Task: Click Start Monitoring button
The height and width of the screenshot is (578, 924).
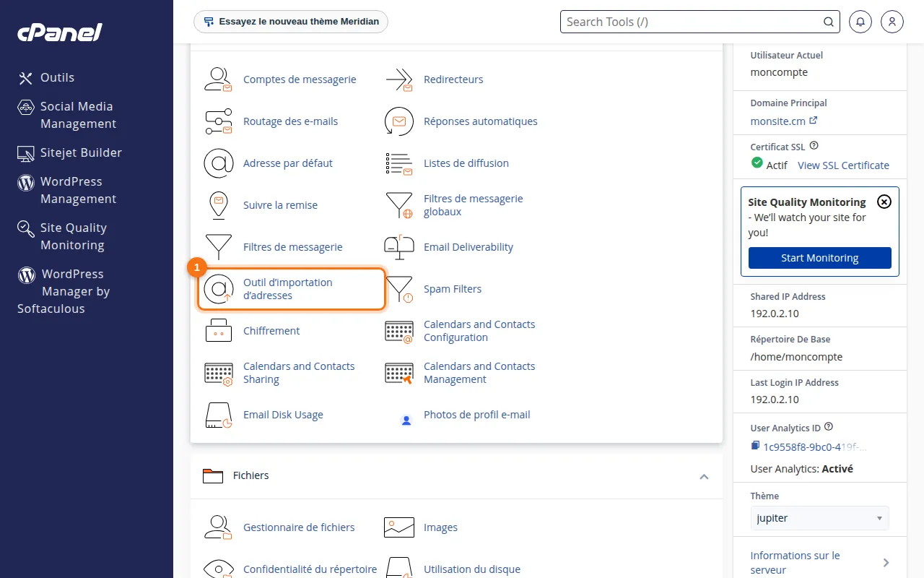Action: (819, 258)
